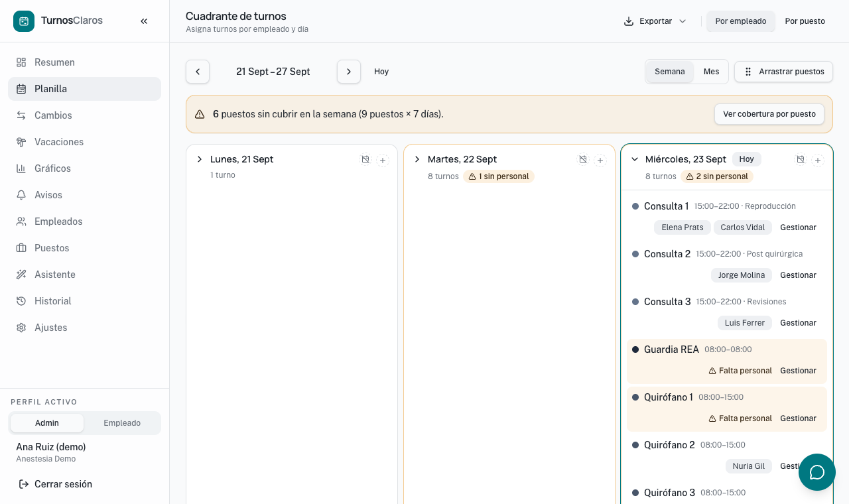Expand the Martes, 22 Sept day column
The height and width of the screenshot is (504, 849).
(417, 159)
